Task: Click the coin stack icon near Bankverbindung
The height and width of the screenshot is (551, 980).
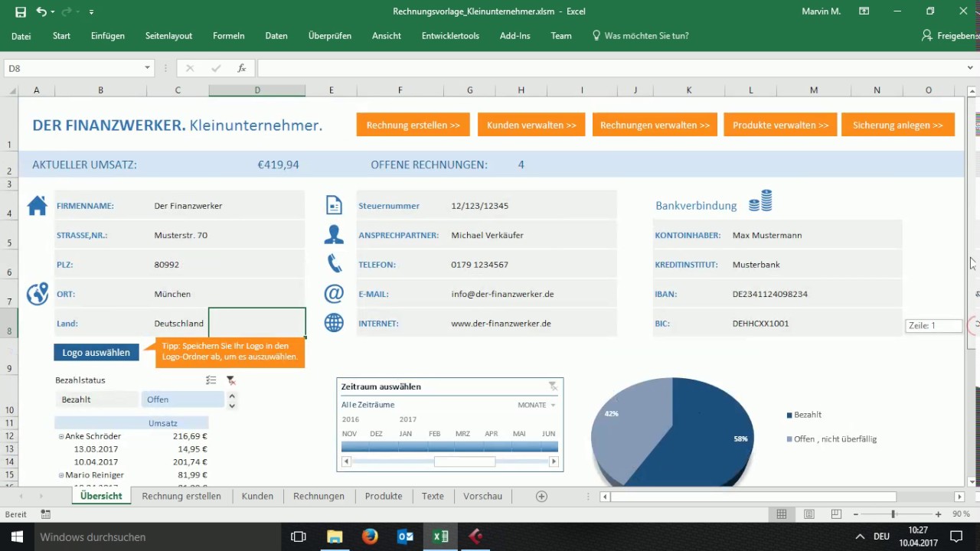Action: click(760, 201)
